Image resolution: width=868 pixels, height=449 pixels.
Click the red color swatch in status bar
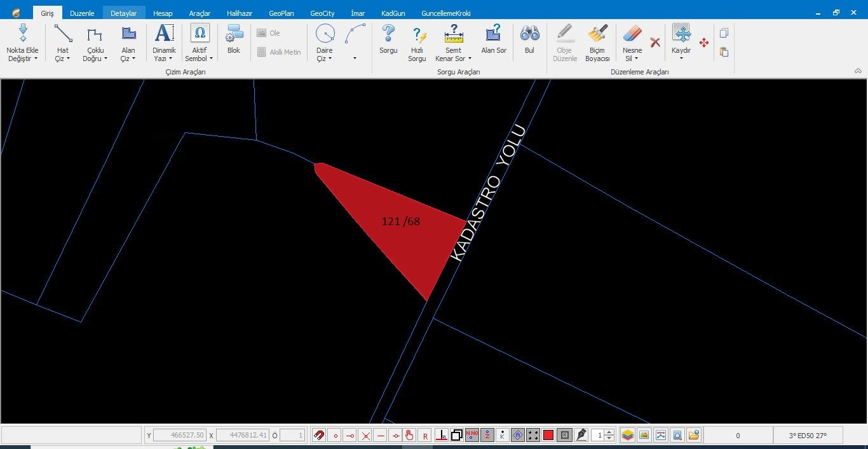pyautogui.click(x=548, y=436)
